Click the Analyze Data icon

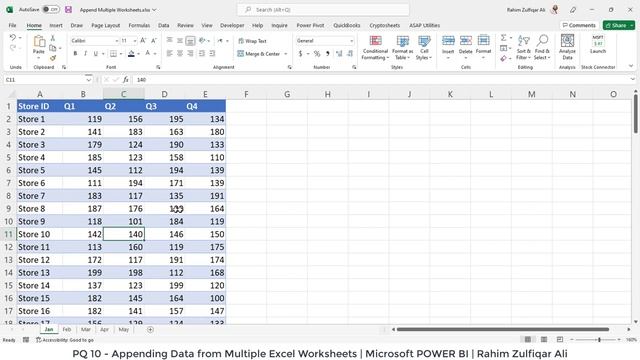(567, 41)
